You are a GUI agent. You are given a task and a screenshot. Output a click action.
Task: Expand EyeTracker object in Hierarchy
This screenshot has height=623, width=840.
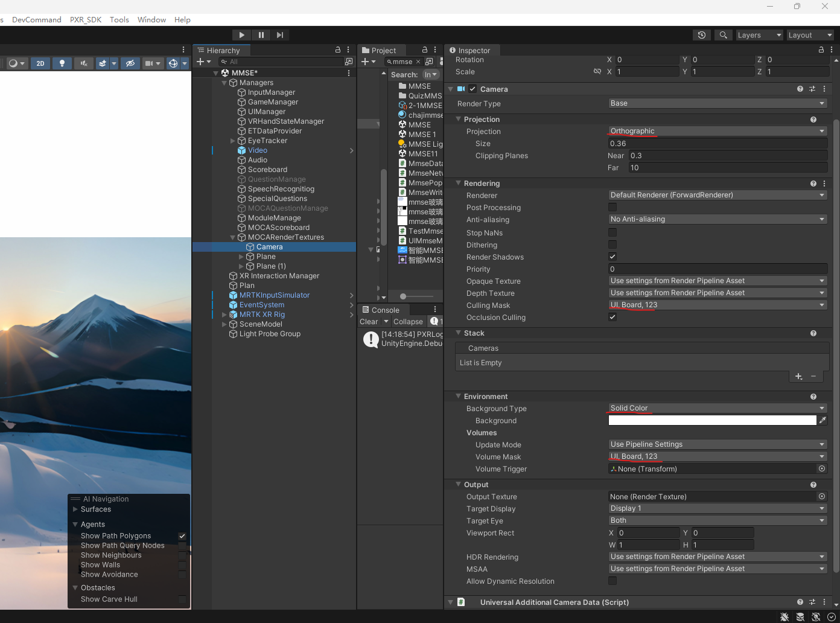click(x=233, y=141)
